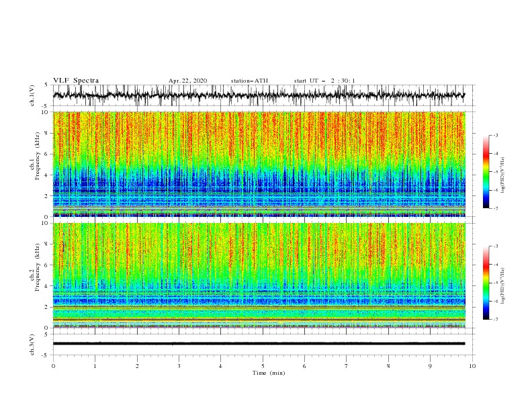Click the -7 label on ch.2 colorbar
The height and width of the screenshot is (411, 532).
(x=496, y=320)
